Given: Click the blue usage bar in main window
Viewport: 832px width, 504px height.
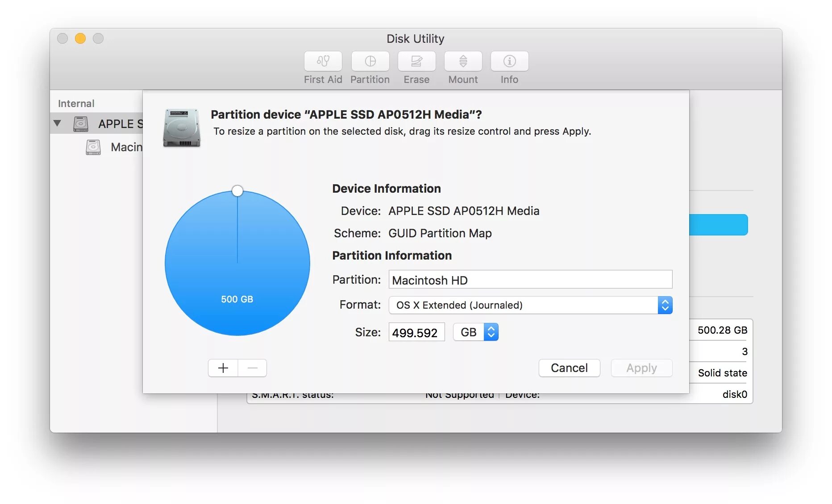Looking at the screenshot, I should click(719, 225).
